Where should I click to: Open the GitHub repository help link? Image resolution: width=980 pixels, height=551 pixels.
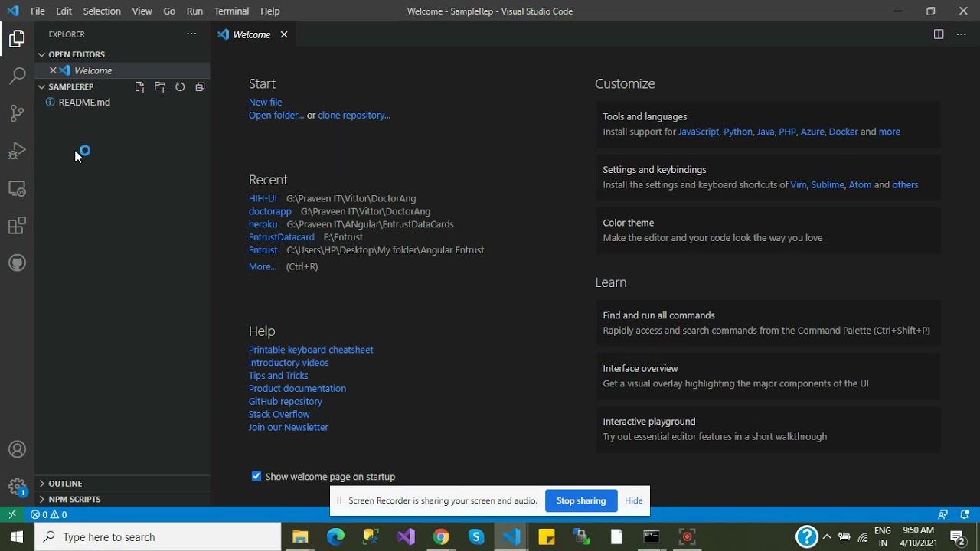(285, 402)
